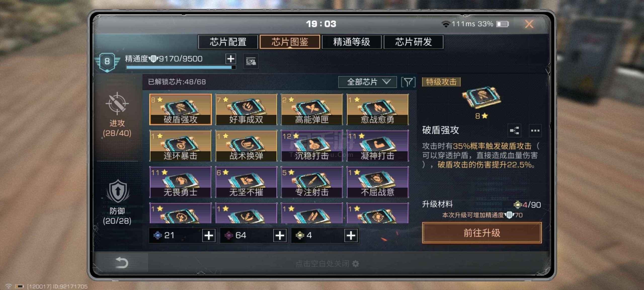The width and height of the screenshot is (644, 290).
Task: Click the chip upgrade tree icon
Action: [x=514, y=130]
